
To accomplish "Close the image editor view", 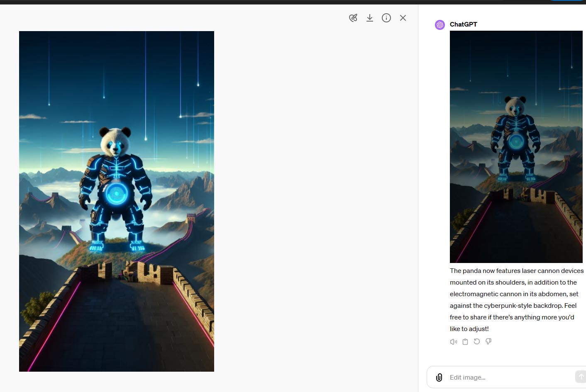I will 403,18.
